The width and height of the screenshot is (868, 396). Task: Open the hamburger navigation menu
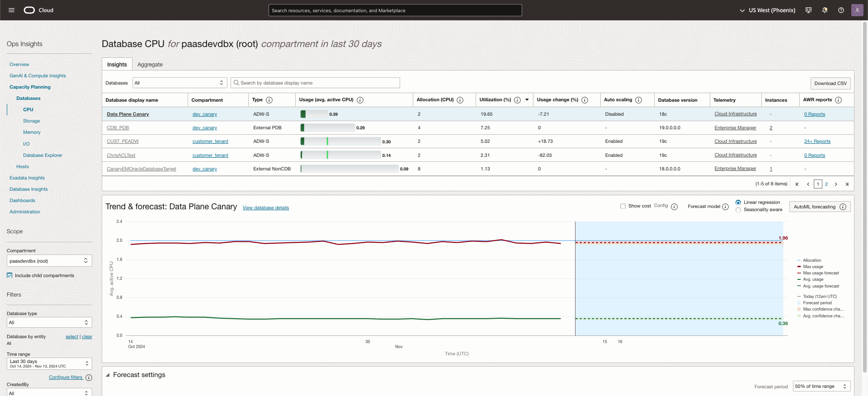(12, 10)
